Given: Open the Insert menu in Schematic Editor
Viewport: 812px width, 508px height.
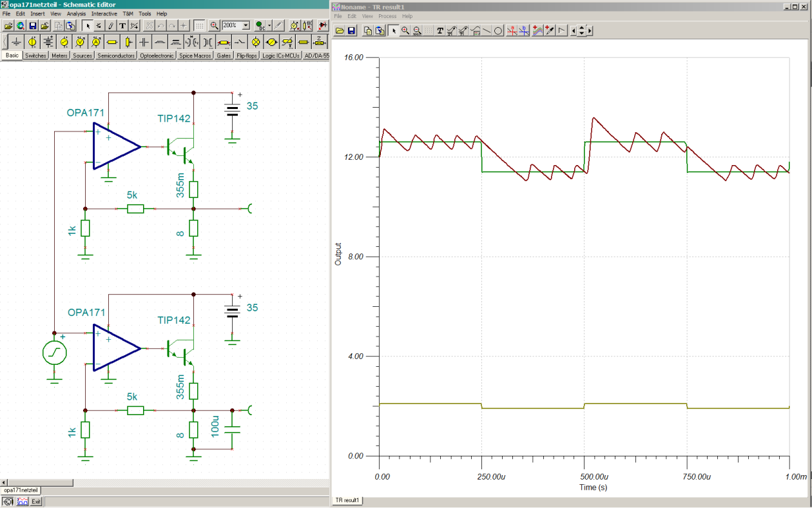Looking at the screenshot, I should click(x=37, y=14).
